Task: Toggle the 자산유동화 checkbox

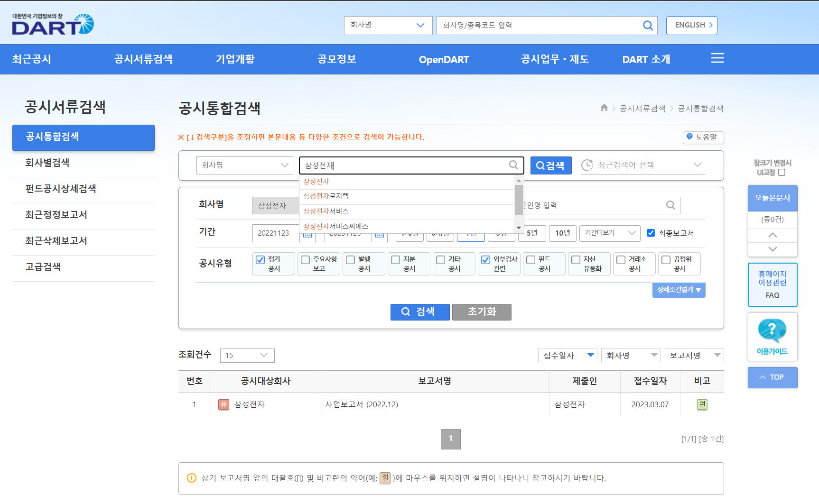Action: pyautogui.click(x=576, y=260)
